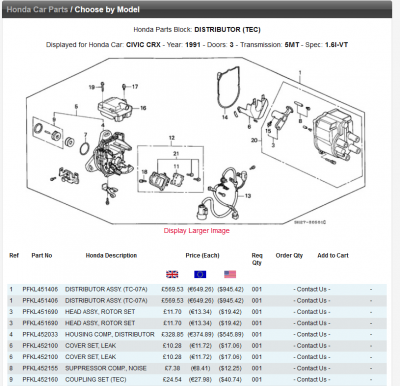Open the Display Larger Image link

(x=197, y=231)
